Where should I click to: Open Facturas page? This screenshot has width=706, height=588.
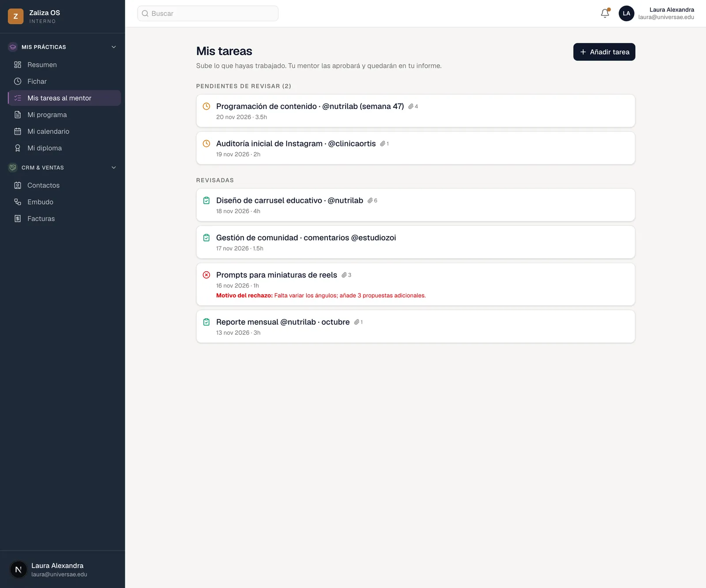tap(64, 219)
